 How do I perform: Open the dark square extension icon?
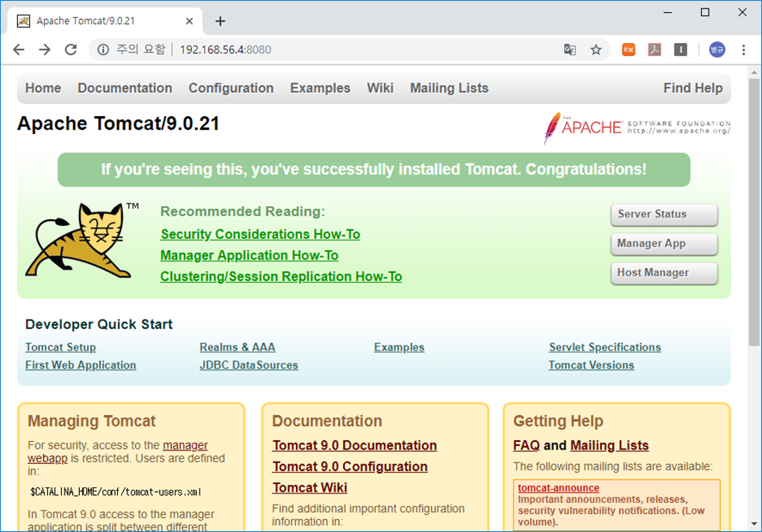[x=680, y=50]
